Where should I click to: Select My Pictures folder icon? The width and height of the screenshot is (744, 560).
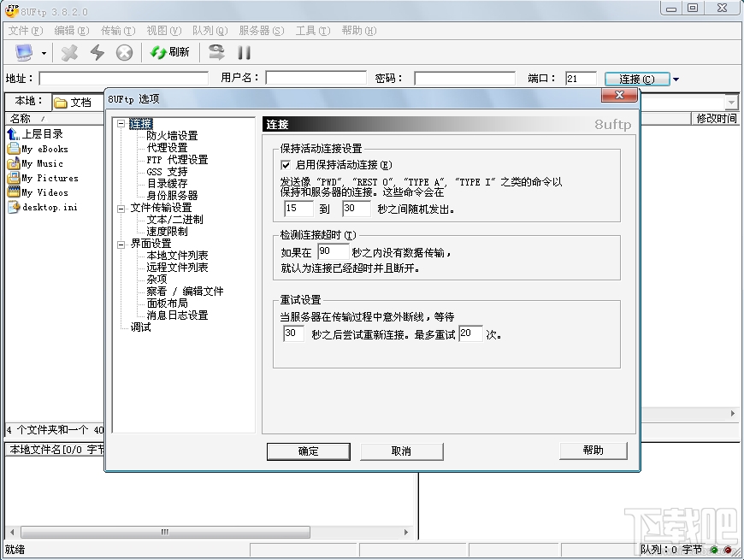click(14, 179)
